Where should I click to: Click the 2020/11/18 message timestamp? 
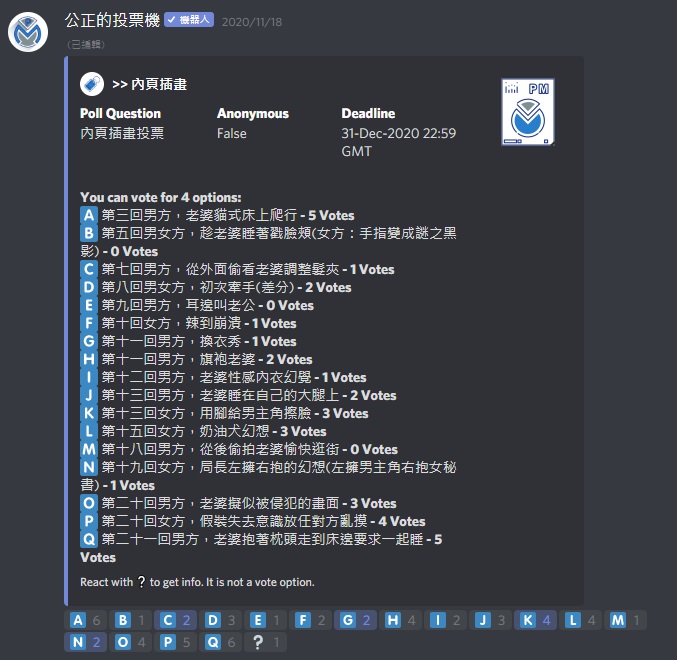coord(252,22)
